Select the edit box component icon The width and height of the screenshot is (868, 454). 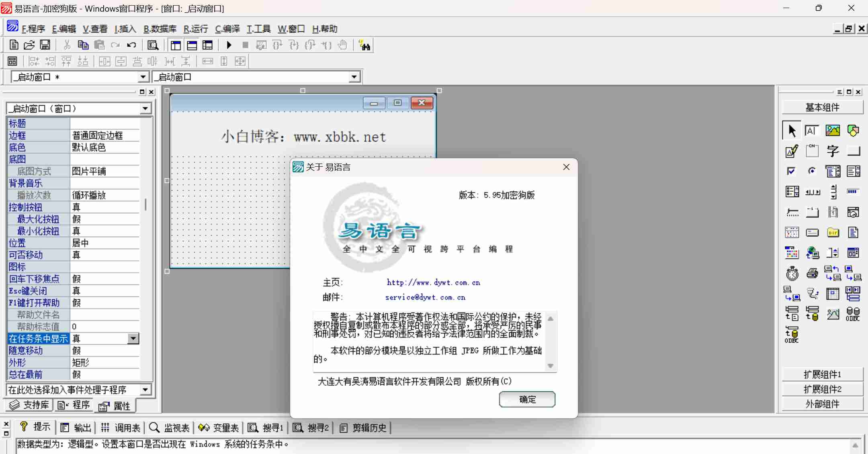[x=812, y=131]
